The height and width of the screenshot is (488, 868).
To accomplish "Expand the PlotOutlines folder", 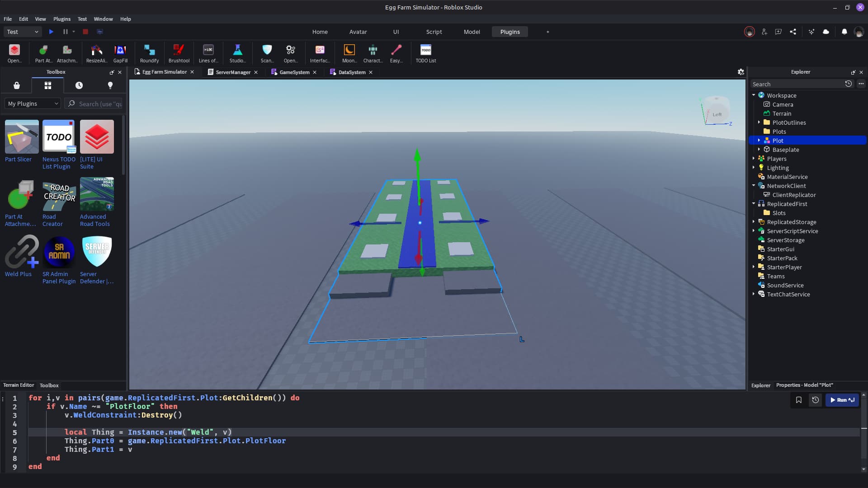I will [x=759, y=122].
